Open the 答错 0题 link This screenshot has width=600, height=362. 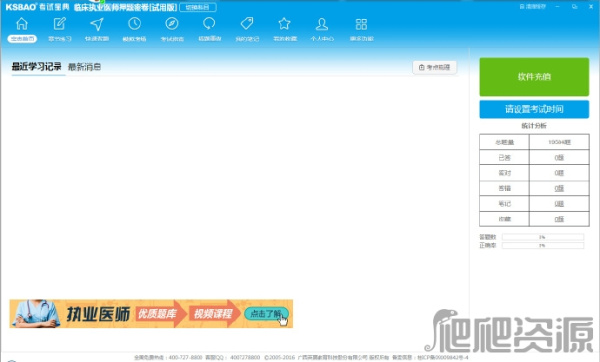[x=559, y=188]
